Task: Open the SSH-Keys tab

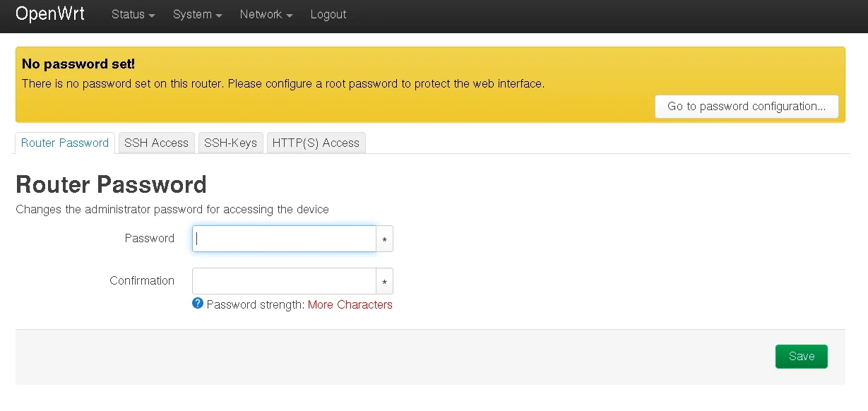Action: pyautogui.click(x=230, y=143)
